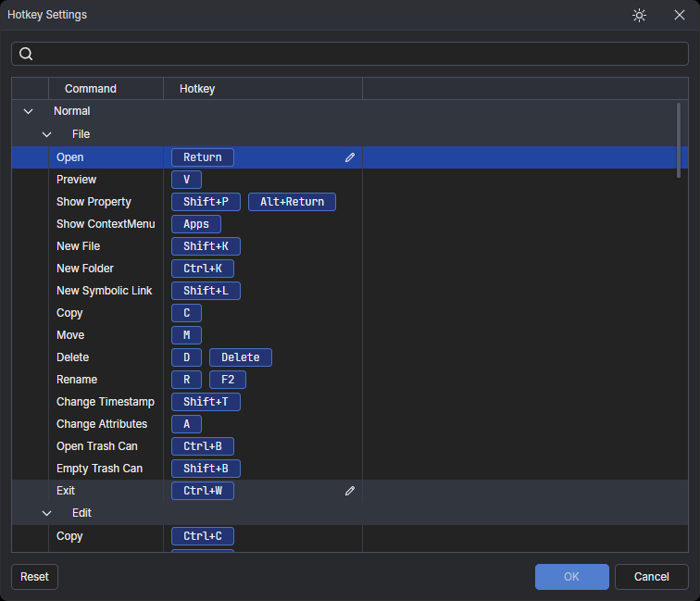Select the Alt+Return hotkey for Show Property
Screen dimensions: 700x601
click(292, 202)
